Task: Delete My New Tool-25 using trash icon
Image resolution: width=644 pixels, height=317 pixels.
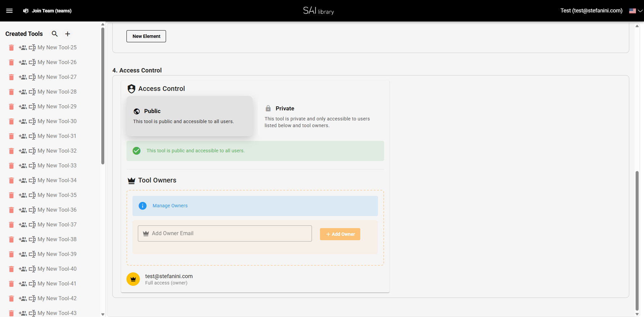Action: click(11, 48)
